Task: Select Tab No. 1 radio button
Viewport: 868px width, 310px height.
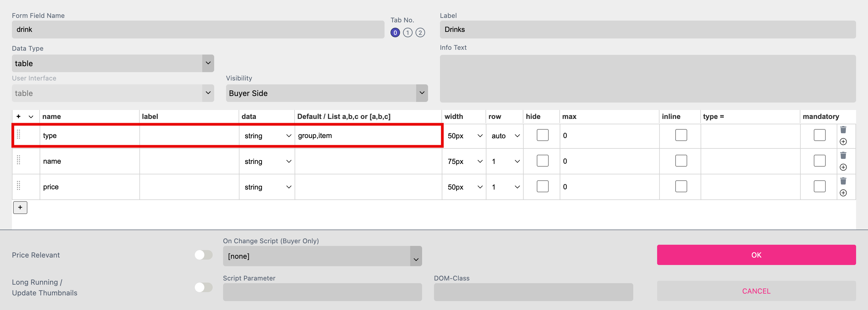Action: pos(408,33)
